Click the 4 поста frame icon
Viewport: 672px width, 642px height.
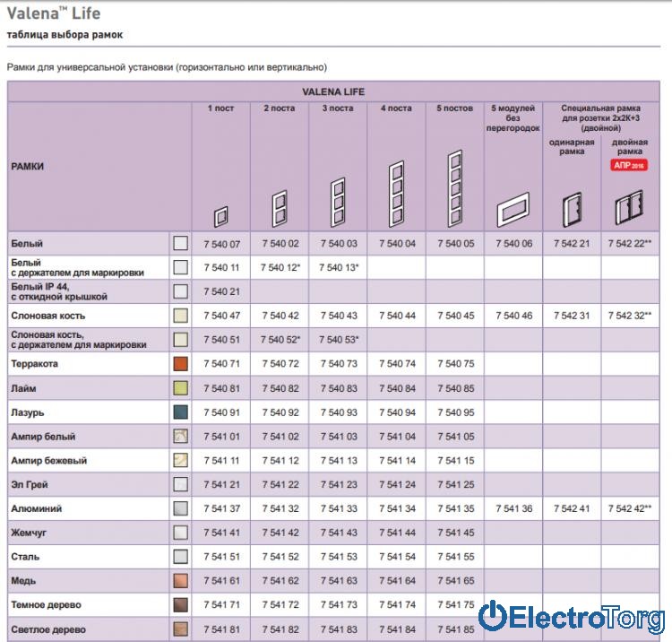pyautogui.click(x=395, y=194)
